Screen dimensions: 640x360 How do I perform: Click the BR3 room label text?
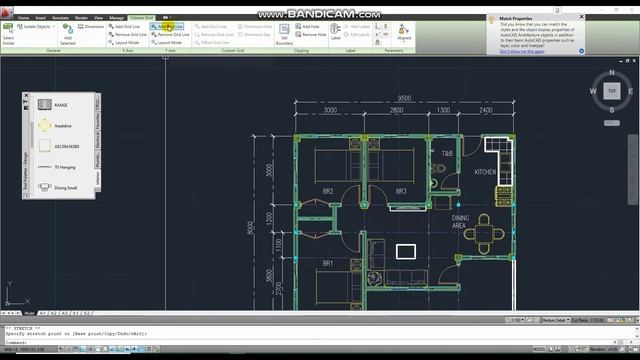point(401,191)
